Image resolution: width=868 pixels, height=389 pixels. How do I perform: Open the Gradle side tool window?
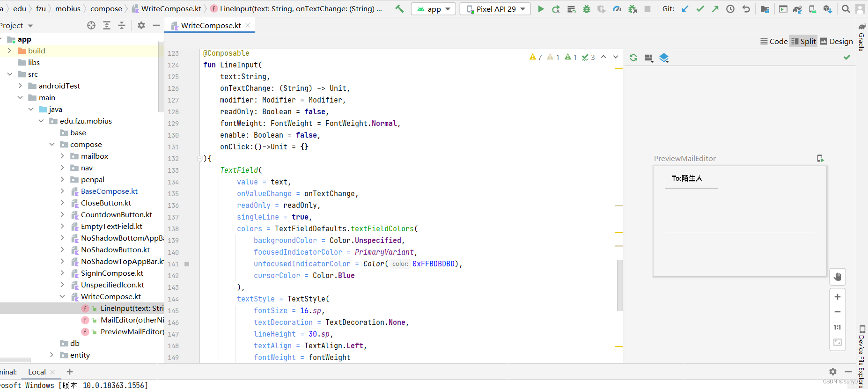(862, 37)
